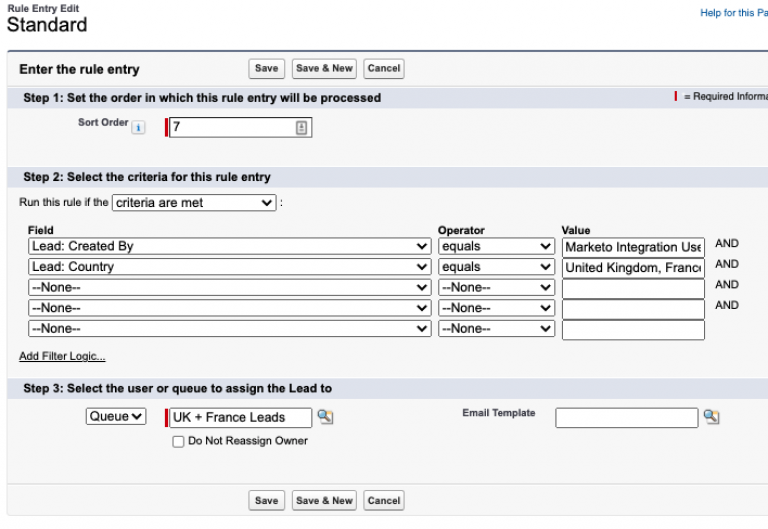Check the Do Not Reassign Owner box
This screenshot has width=768, height=529.
point(178,442)
